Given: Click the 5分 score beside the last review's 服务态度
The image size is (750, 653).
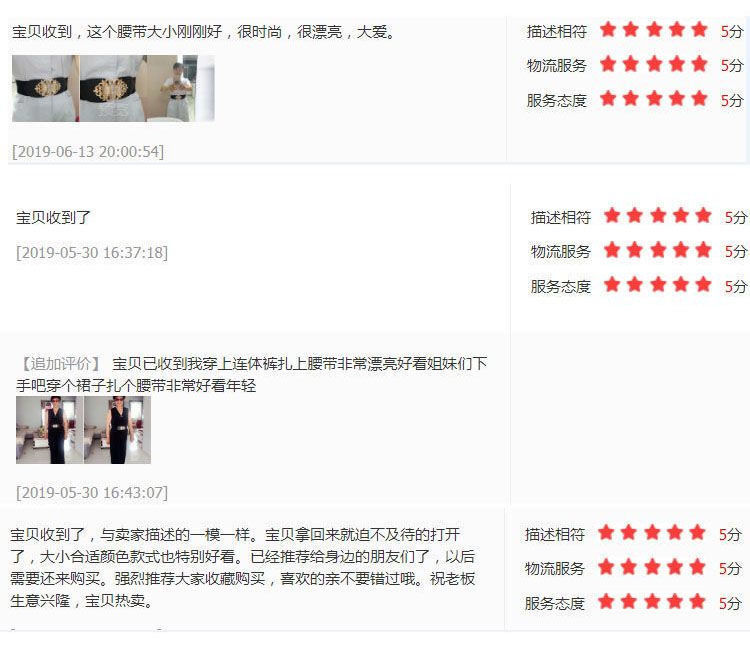Looking at the screenshot, I should click(x=730, y=603).
